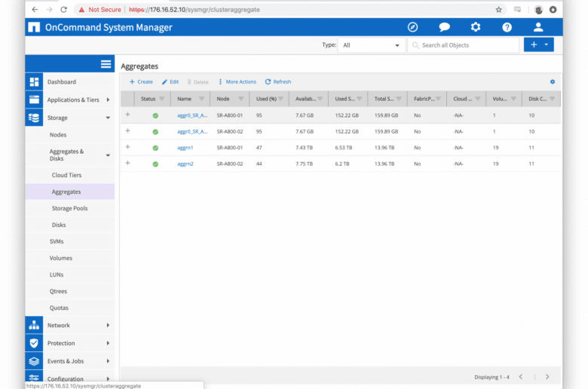The width and height of the screenshot is (588, 389).
Task: Click the Edit toolbar button
Action: pyautogui.click(x=170, y=81)
